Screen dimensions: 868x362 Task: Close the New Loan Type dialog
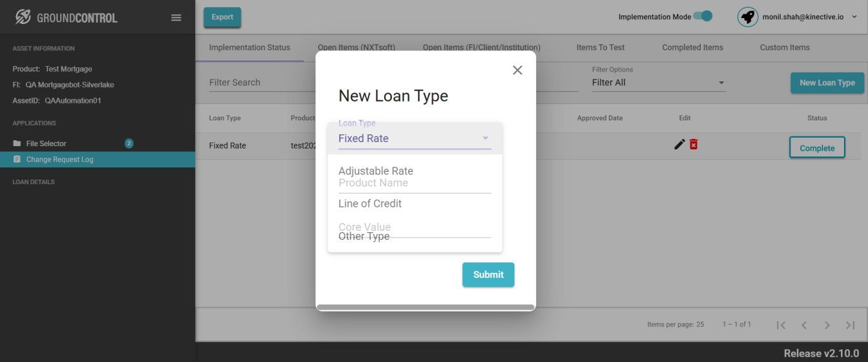(x=517, y=70)
